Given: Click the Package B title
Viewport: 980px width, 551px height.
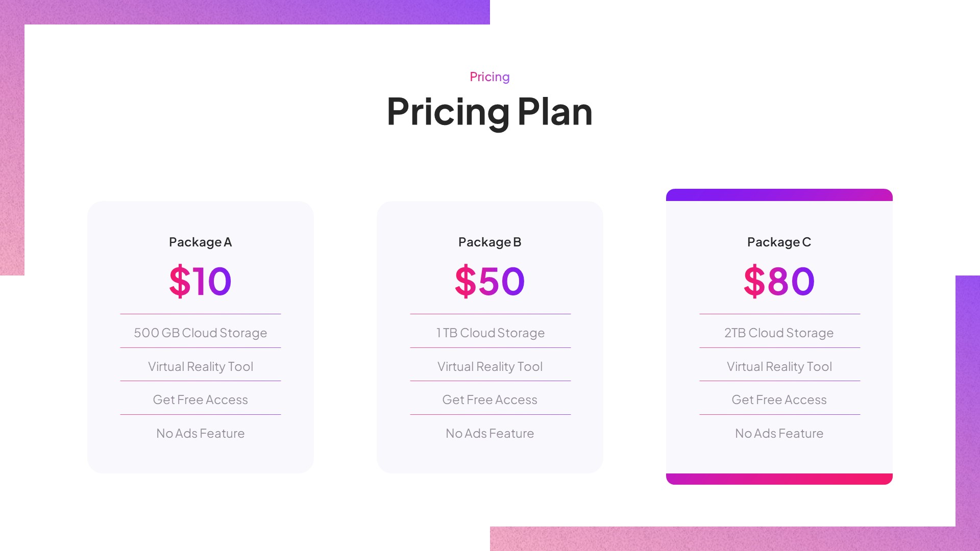Looking at the screenshot, I should click(489, 242).
